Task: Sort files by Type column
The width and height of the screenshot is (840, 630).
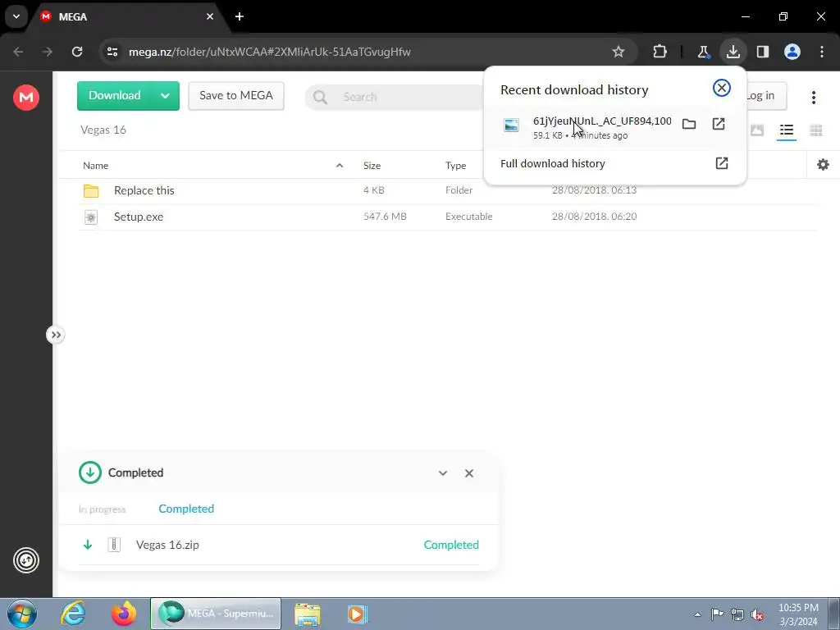Action: point(456,166)
